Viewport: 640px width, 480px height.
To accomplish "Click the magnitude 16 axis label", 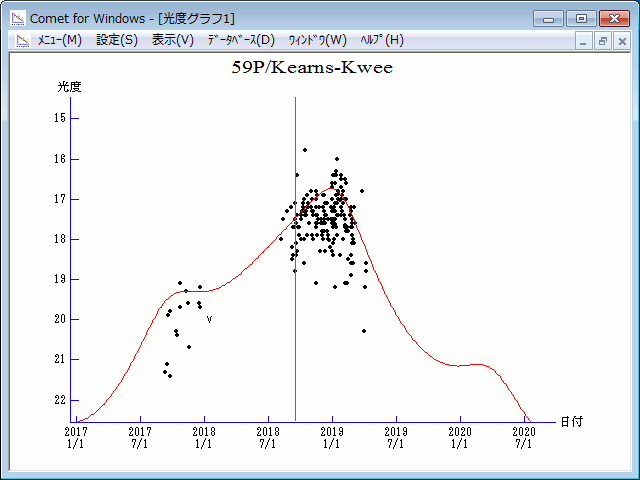I will [60, 159].
